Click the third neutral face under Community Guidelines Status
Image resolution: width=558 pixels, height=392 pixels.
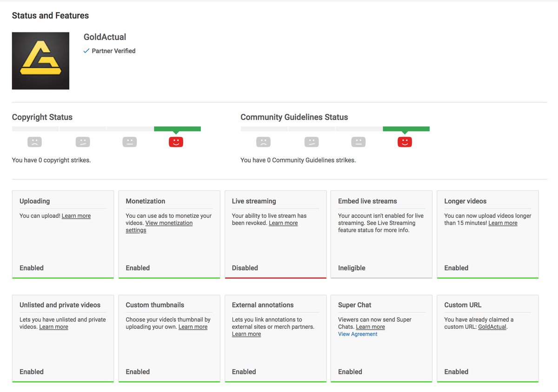pyautogui.click(x=358, y=142)
